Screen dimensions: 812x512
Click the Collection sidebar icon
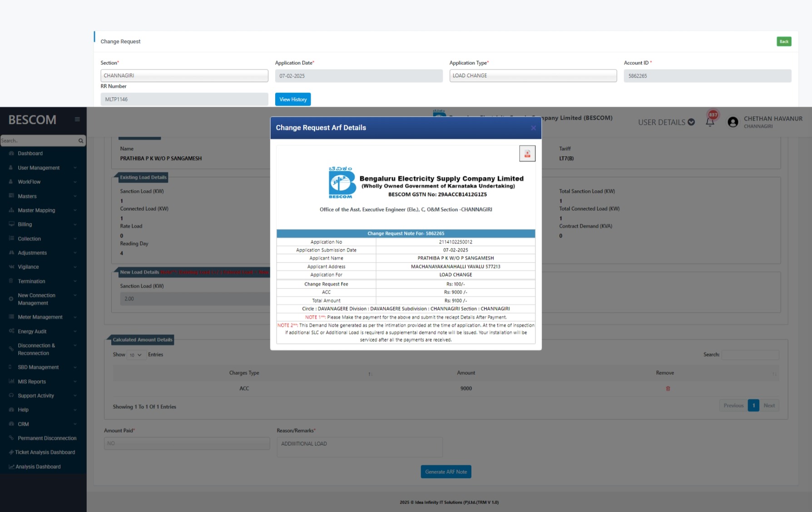(11, 239)
